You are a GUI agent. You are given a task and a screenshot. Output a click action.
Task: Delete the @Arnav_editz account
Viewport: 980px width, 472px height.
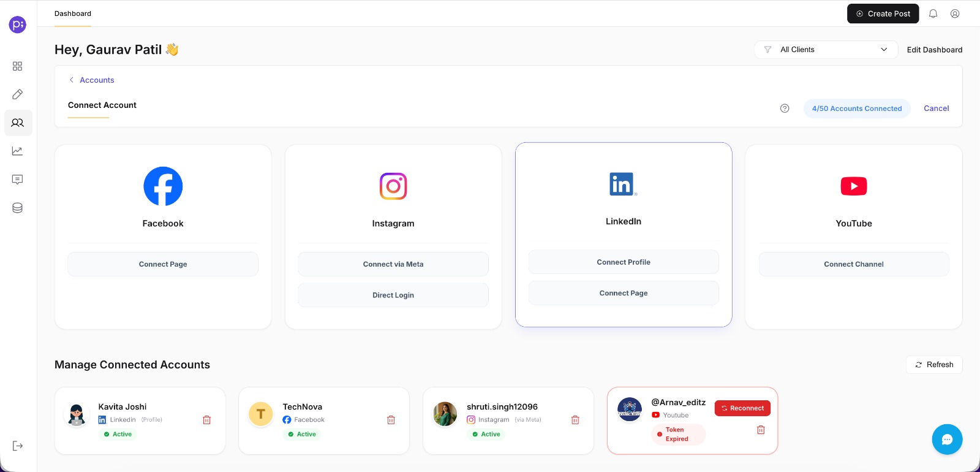(761, 430)
